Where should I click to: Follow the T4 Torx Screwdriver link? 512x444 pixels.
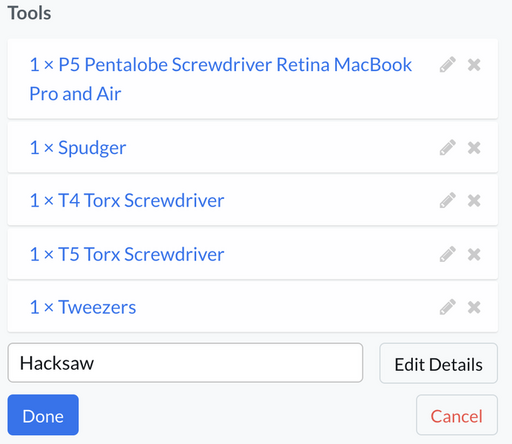pos(127,200)
